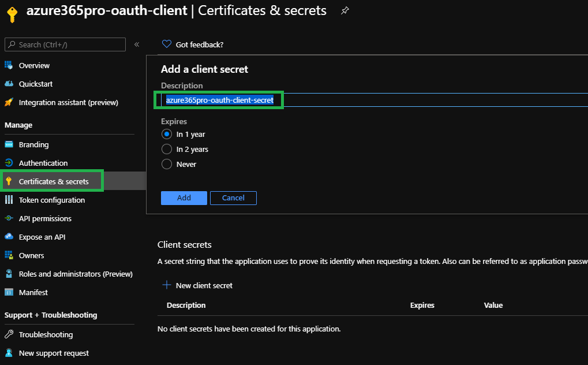Click the Expose an API cloud icon
This screenshot has height=365, width=588.
coord(9,237)
